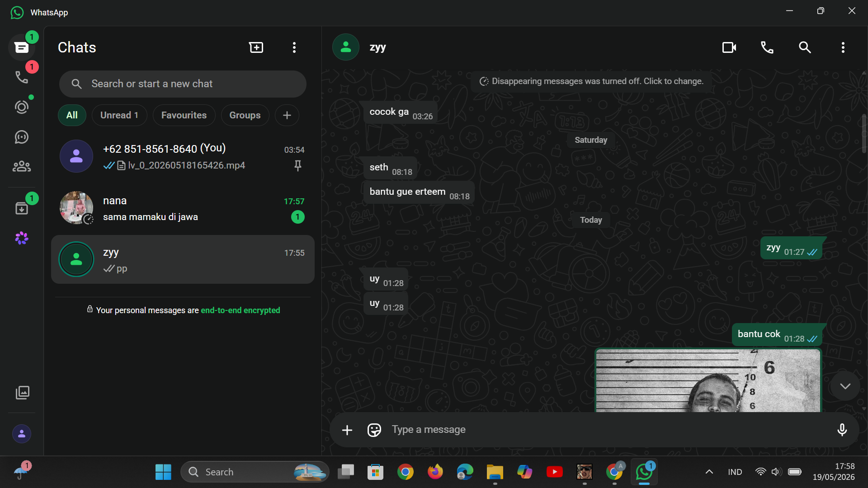Open Task View from the taskbar
This screenshot has height=488, width=868.
pos(346,472)
